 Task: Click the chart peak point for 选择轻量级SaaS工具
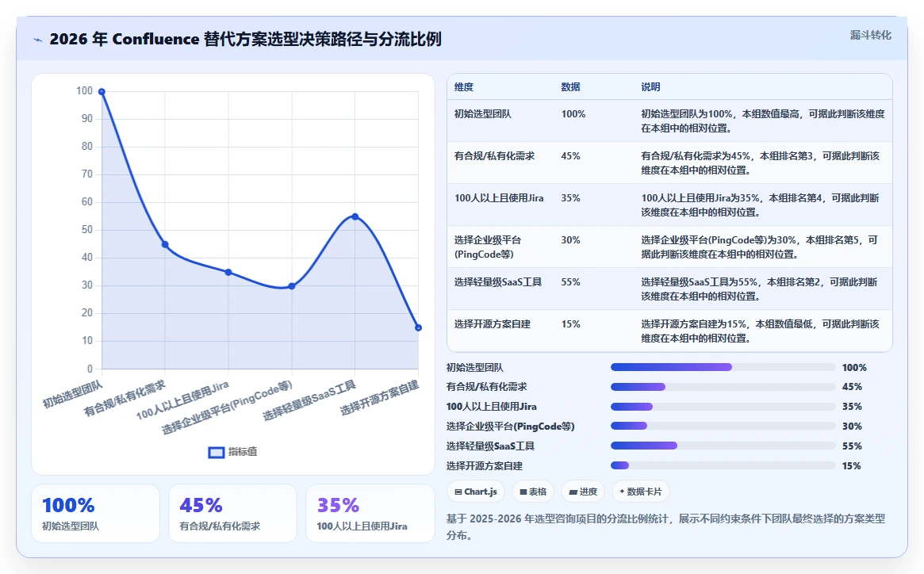(355, 216)
